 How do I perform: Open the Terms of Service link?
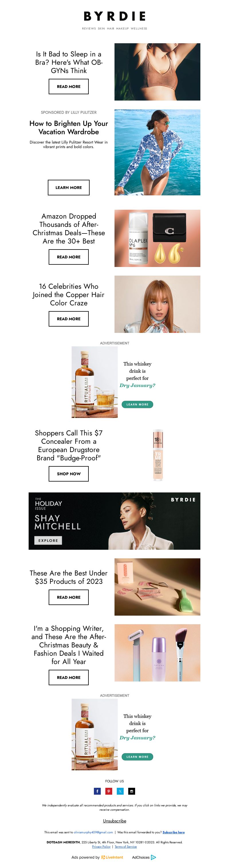tap(126, 847)
